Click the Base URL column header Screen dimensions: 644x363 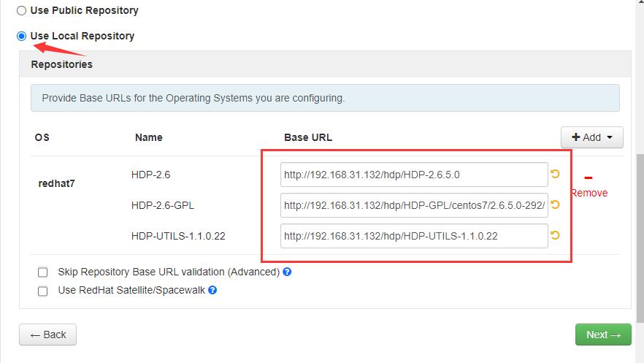(x=308, y=137)
